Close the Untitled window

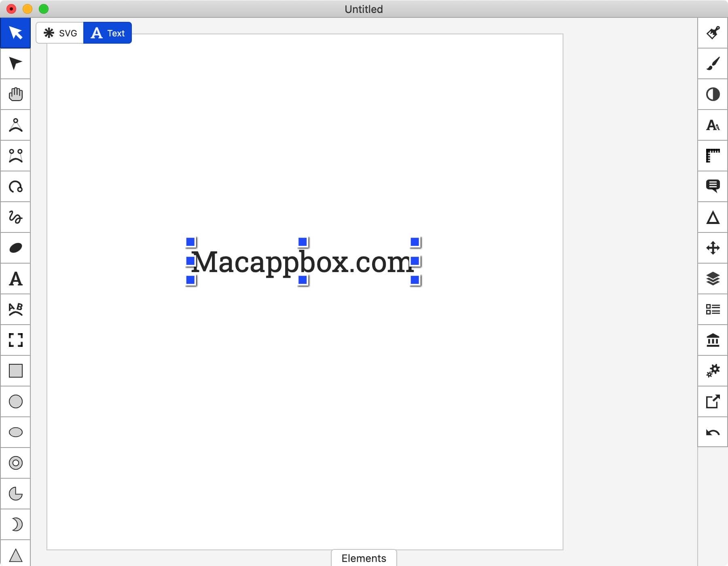[x=11, y=9]
